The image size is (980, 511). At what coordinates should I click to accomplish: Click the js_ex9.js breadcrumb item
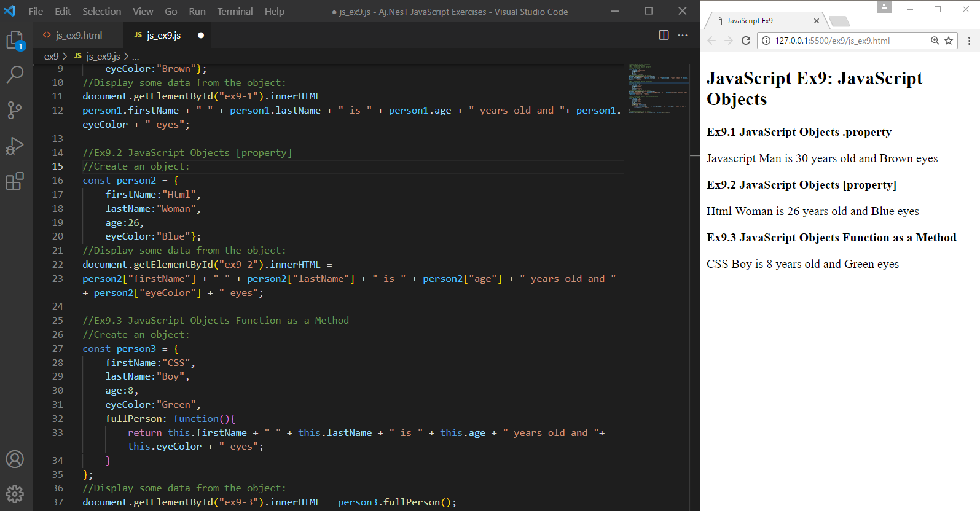pyautogui.click(x=103, y=56)
